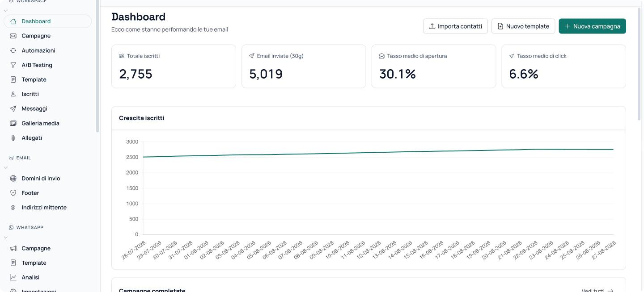The image size is (644, 292).
Task: Click the Totale iscritti people icon
Action: (122, 56)
